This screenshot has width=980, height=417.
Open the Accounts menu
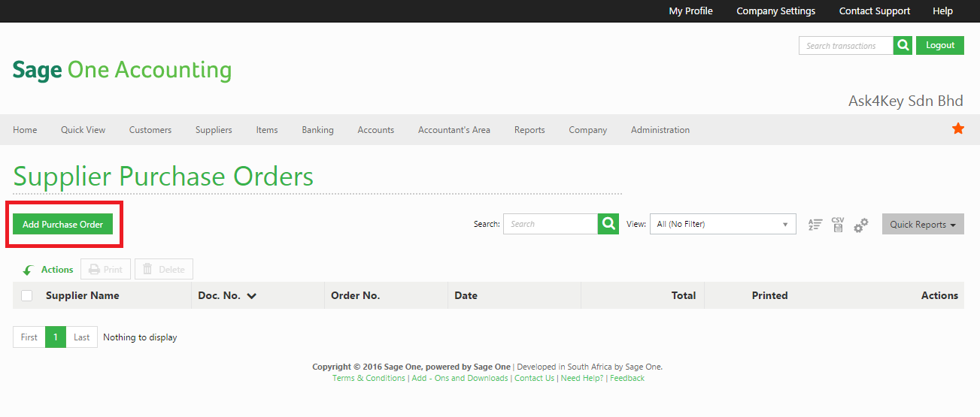point(376,130)
